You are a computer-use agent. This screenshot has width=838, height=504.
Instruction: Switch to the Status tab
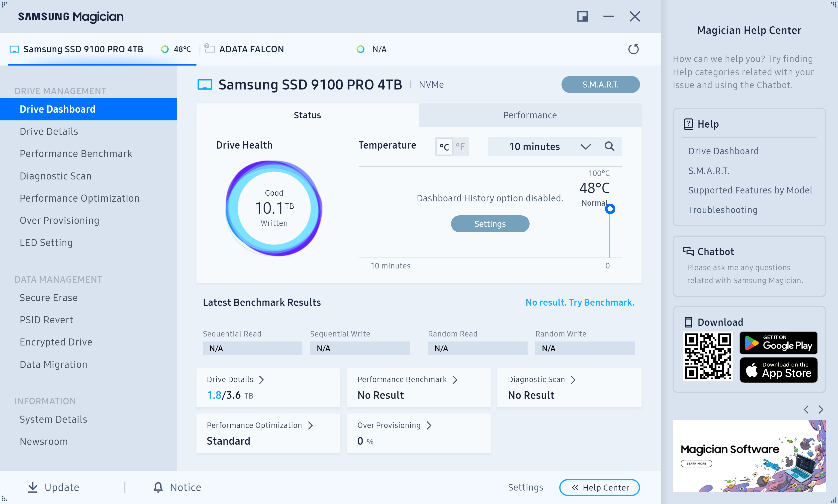[307, 115]
